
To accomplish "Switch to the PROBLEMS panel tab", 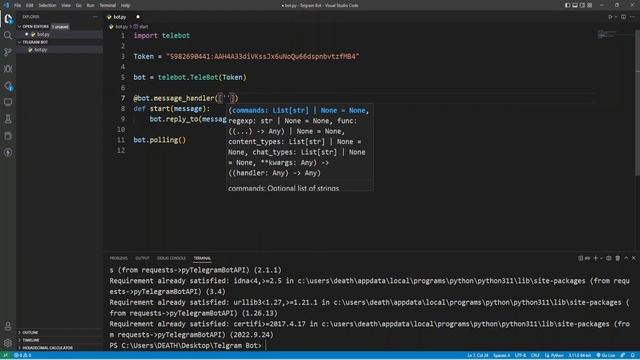I will click(x=118, y=258).
